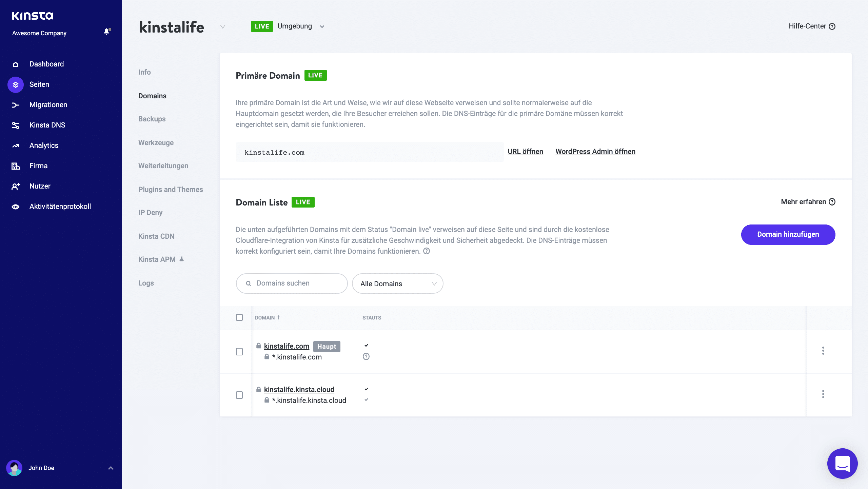868x489 pixels.
Task: Click the Nutzer icon in sidebar
Action: tap(16, 186)
